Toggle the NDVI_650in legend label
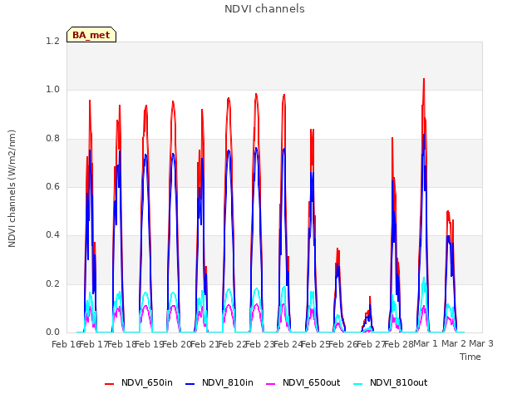532x399 pixels. tap(147, 382)
